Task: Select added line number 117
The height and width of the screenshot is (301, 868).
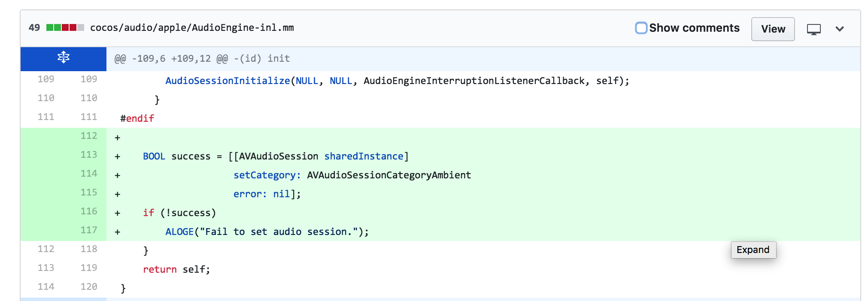Action: pyautogui.click(x=88, y=230)
